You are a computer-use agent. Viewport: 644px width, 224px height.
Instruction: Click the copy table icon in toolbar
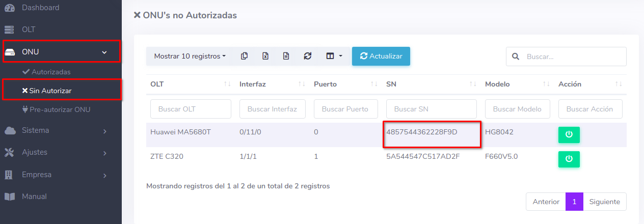pos(245,57)
